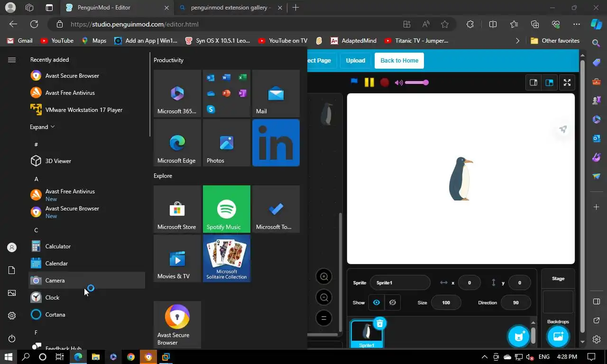
Task: Choose a new backdrop button
Action: tap(558, 336)
